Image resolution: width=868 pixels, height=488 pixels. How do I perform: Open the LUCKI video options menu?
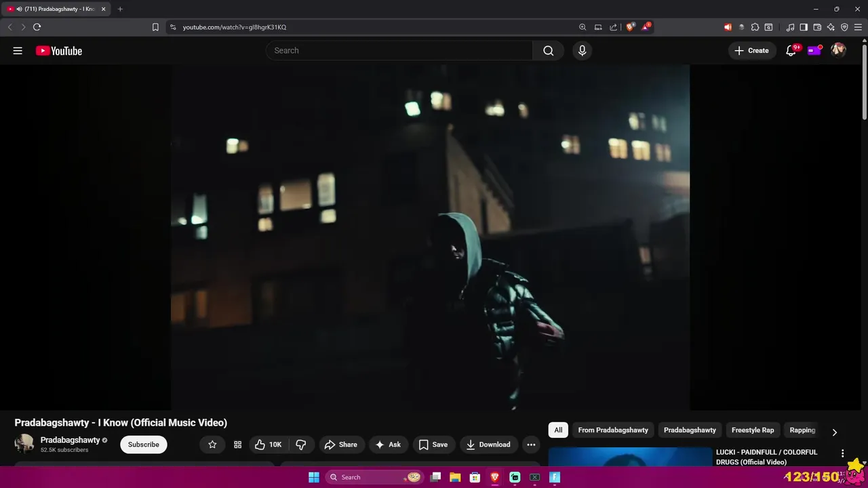(x=843, y=453)
